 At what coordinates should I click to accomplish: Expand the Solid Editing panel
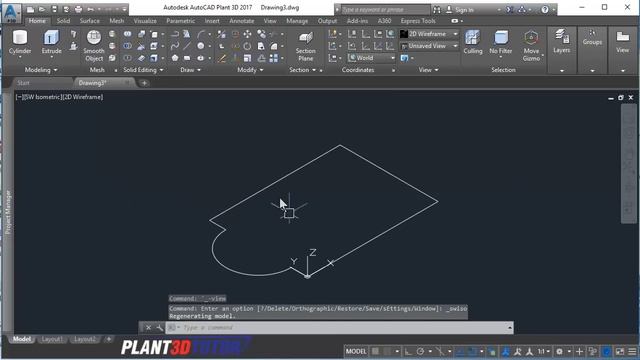[x=143, y=70]
